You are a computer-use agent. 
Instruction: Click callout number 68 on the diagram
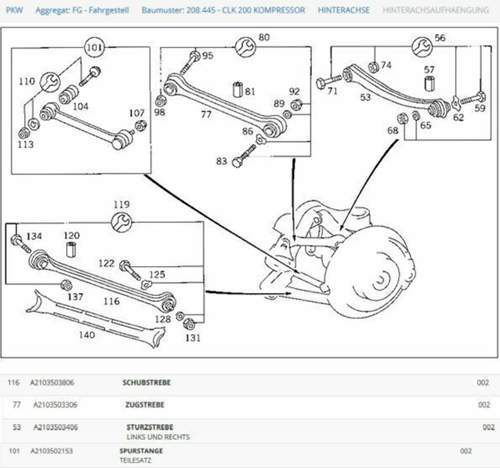click(x=393, y=130)
